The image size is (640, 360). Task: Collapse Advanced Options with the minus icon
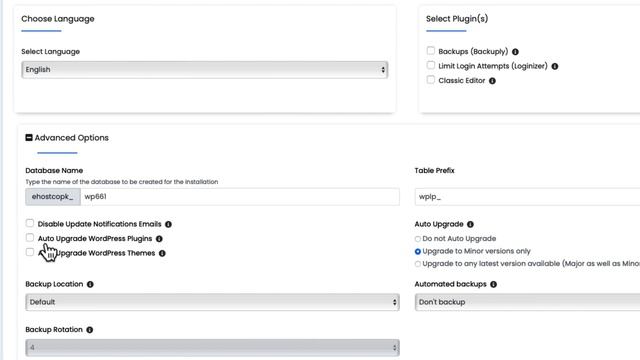(29, 138)
